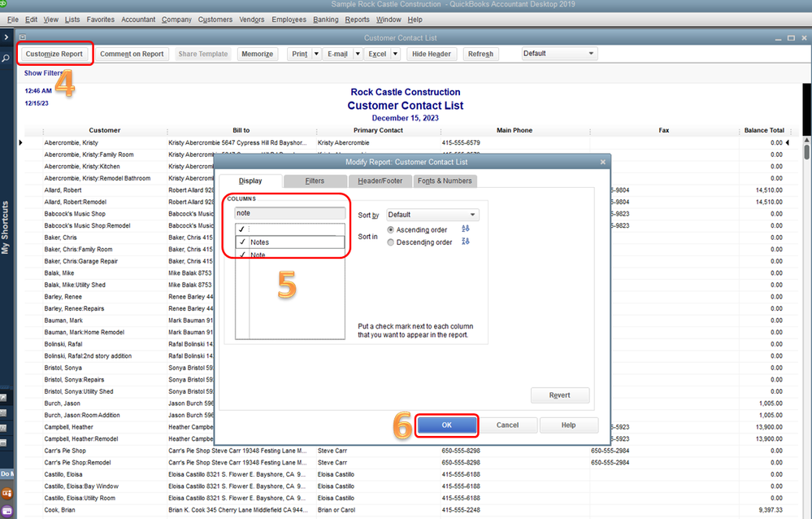This screenshot has width=812, height=519.
Task: Click the Customer column header
Action: click(105, 130)
